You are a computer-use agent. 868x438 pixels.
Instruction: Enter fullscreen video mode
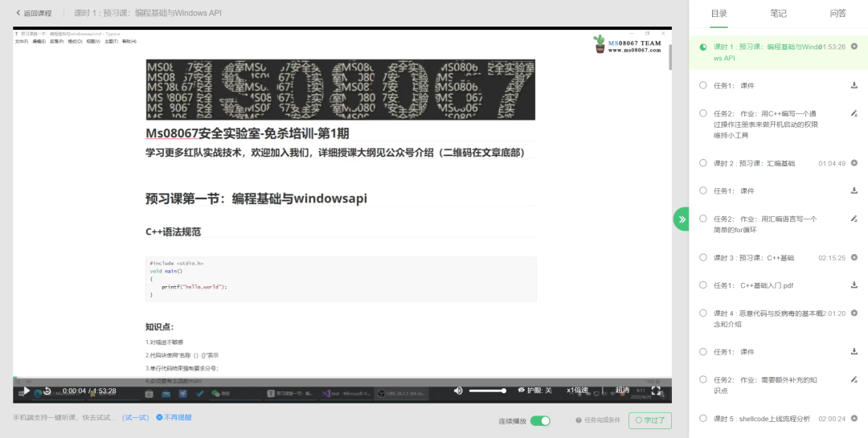click(656, 391)
